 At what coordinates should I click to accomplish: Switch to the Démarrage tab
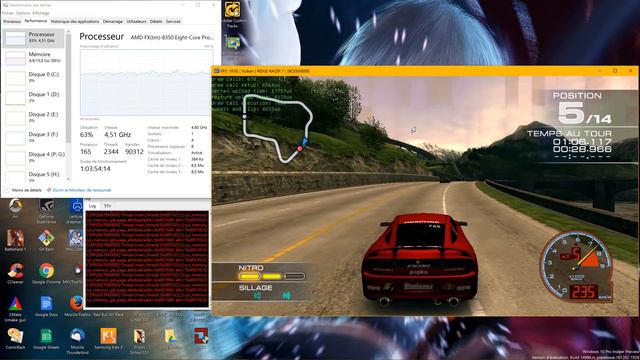pos(113,21)
